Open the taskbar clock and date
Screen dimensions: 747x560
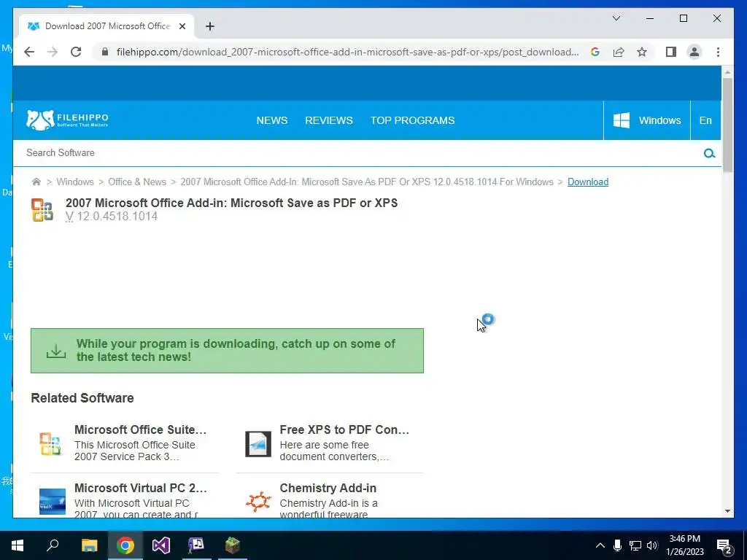pyautogui.click(x=685, y=545)
